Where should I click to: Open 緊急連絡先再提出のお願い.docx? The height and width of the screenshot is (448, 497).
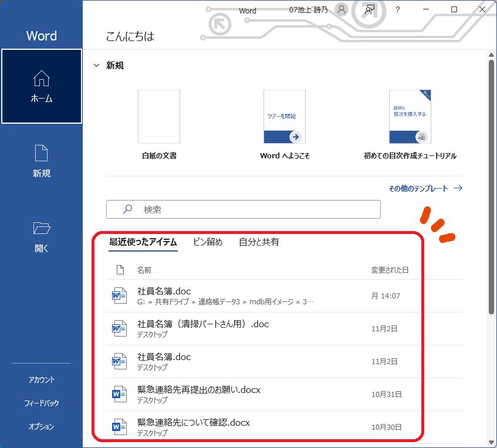click(285, 395)
